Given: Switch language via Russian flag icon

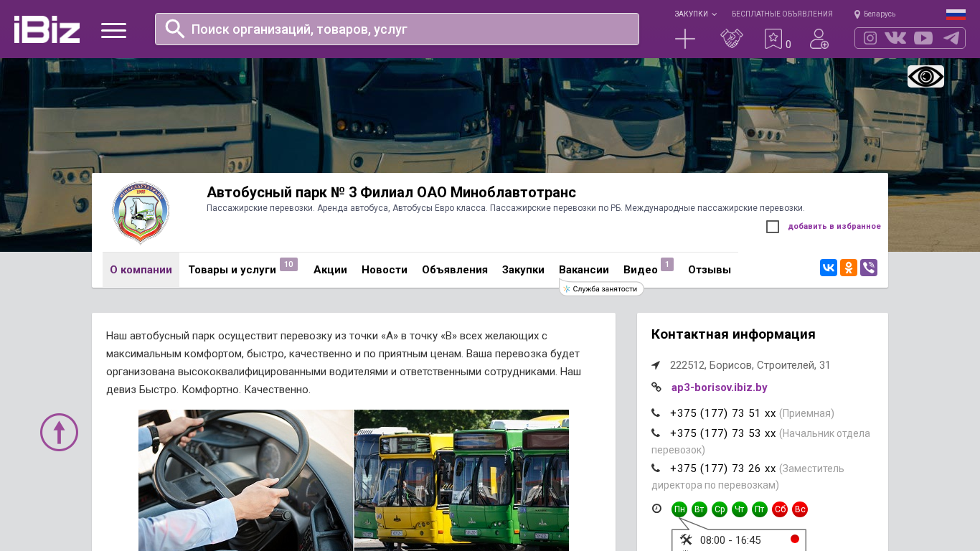Looking at the screenshot, I should tap(956, 14).
